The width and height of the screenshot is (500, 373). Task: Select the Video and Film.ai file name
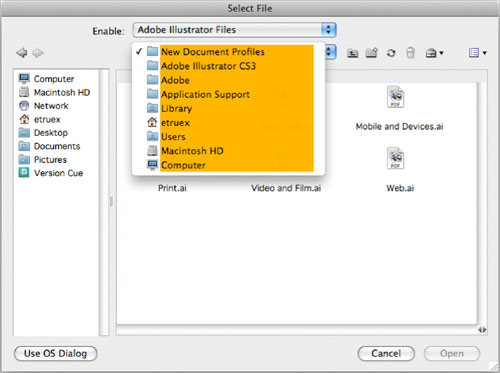tap(286, 188)
